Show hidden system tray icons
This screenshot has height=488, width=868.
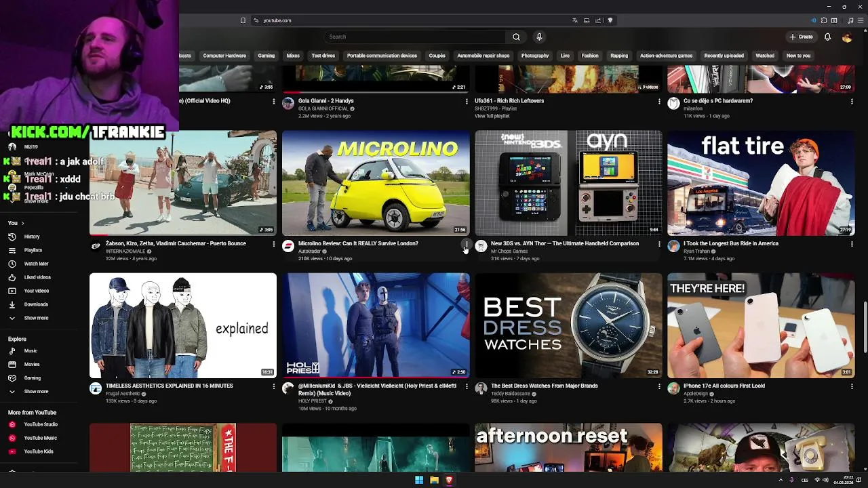tap(781, 481)
